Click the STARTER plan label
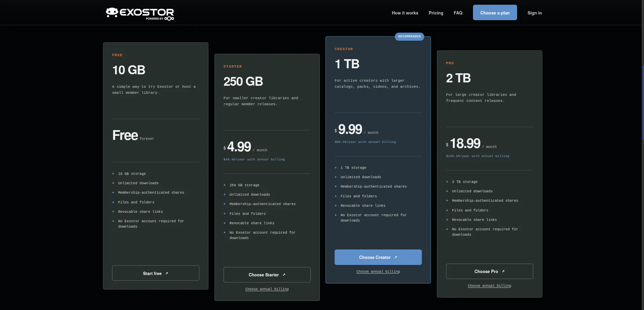The image size is (644, 310). [x=233, y=67]
